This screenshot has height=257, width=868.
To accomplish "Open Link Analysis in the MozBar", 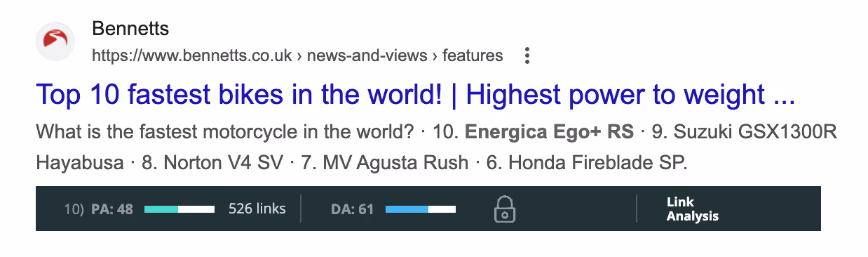I will [x=692, y=209].
